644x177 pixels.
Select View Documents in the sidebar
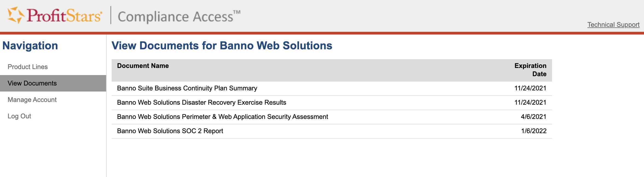coord(32,83)
